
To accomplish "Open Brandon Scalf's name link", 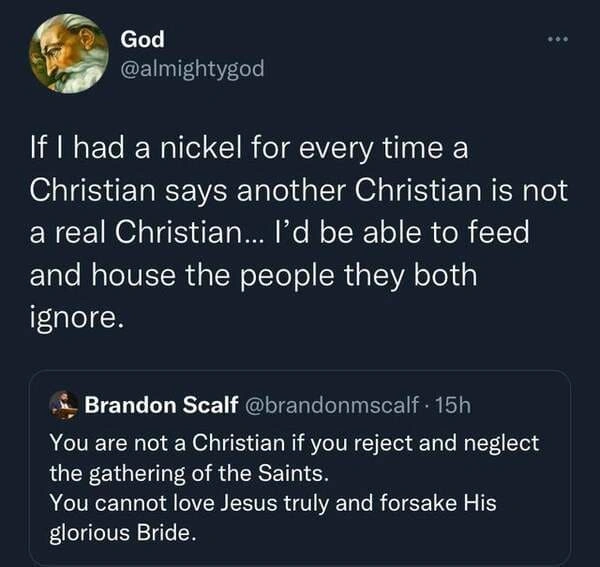I will click(x=158, y=405).
